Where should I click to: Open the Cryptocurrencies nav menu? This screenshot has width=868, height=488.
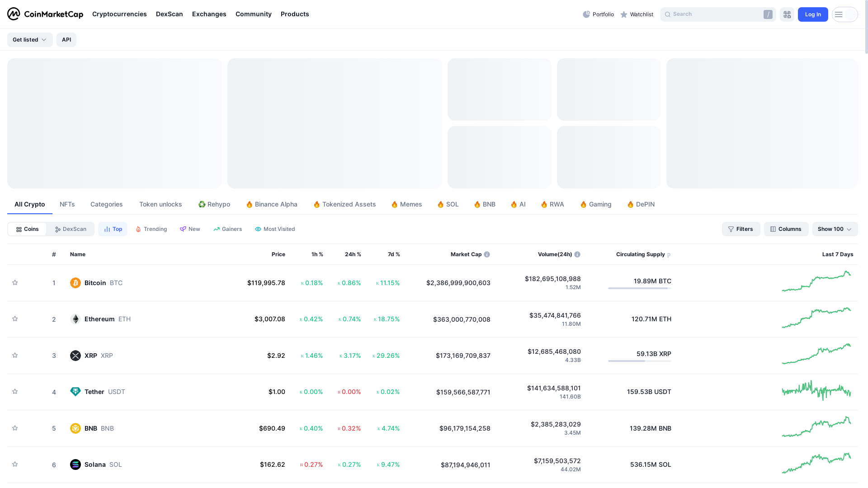[x=119, y=14]
